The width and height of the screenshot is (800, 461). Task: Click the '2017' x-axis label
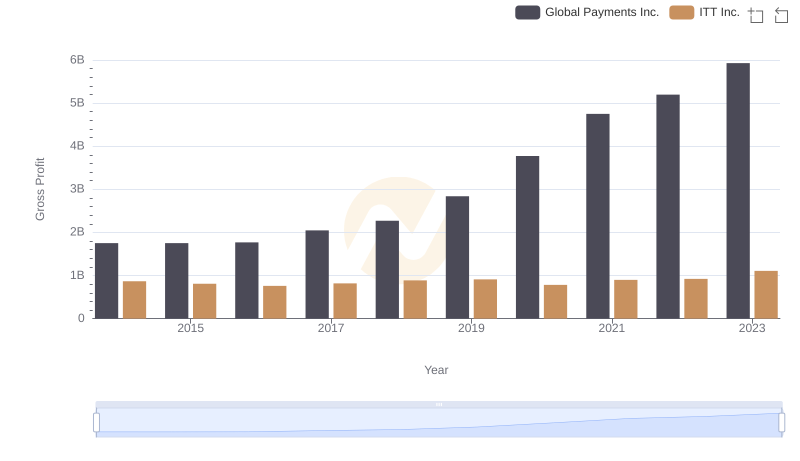pyautogui.click(x=331, y=328)
